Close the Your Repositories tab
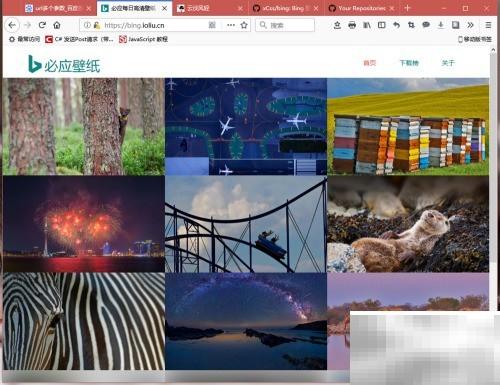The image size is (500, 385). (x=392, y=8)
